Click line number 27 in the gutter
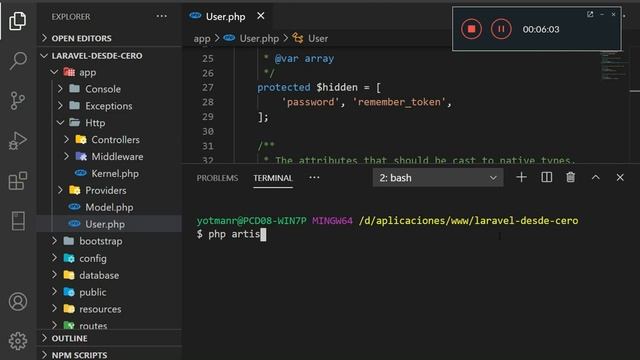640x360 pixels. (x=208, y=87)
